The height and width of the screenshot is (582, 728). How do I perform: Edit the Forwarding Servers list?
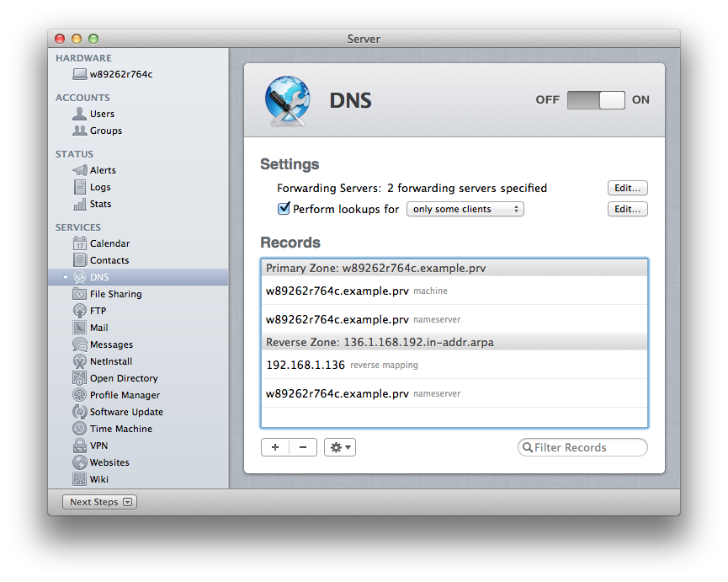coord(627,188)
